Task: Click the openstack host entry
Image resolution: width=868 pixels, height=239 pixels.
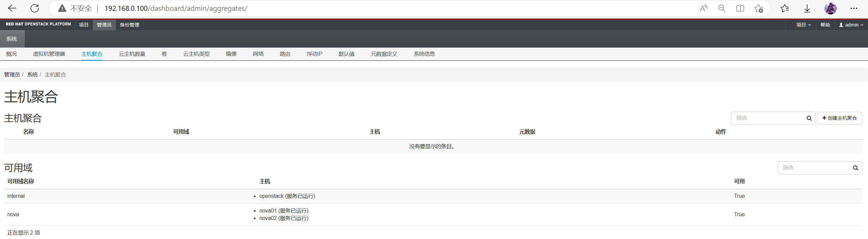Action: pyautogui.click(x=287, y=196)
